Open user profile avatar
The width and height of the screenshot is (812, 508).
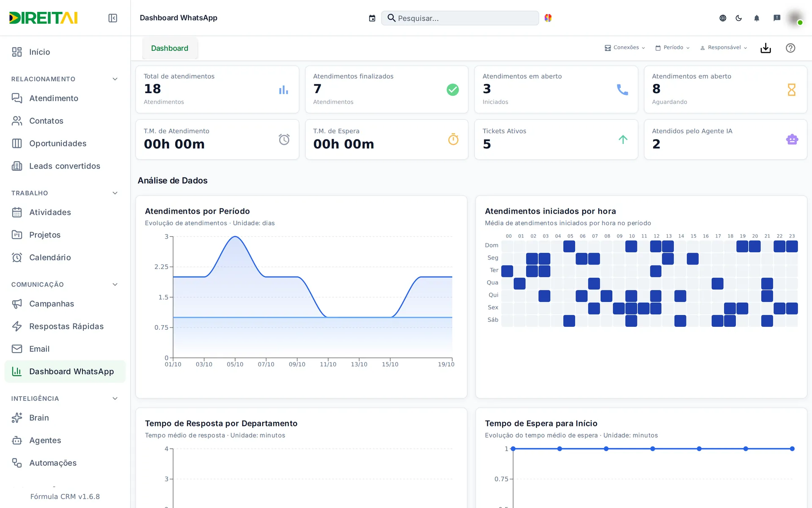pos(795,18)
